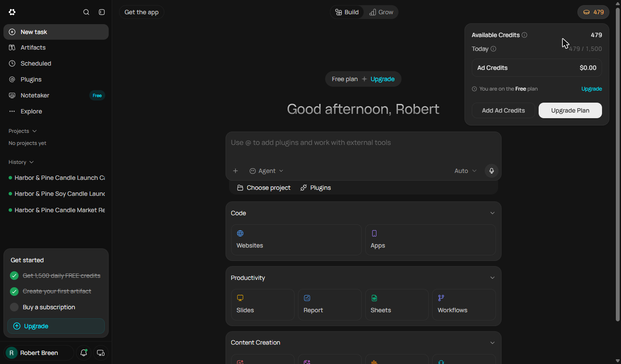Select the Report card
This screenshot has height=364, width=621.
click(330, 304)
